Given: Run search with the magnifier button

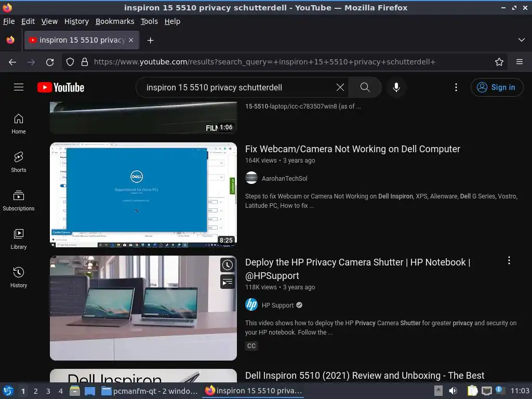Looking at the screenshot, I should [x=365, y=87].
